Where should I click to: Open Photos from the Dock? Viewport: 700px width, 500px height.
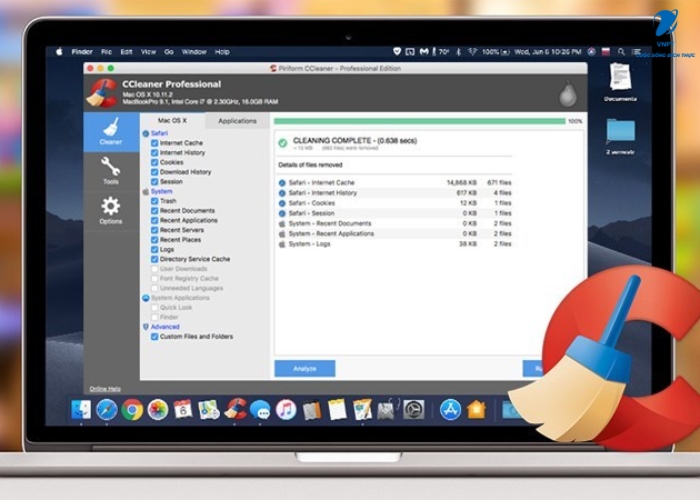point(158,410)
